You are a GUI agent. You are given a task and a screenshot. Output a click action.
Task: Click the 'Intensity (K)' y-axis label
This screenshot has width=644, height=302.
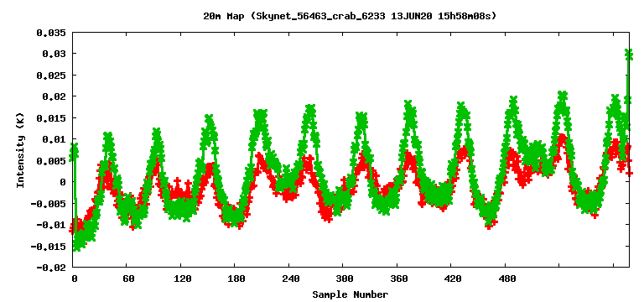(21, 149)
